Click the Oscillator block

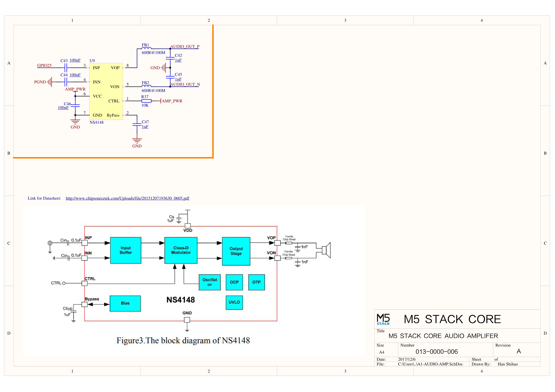pos(210,282)
